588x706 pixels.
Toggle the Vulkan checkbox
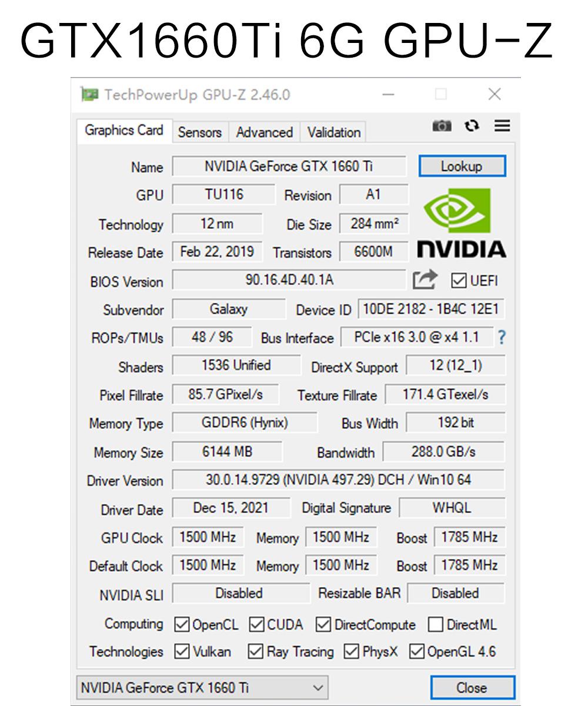[182, 652]
